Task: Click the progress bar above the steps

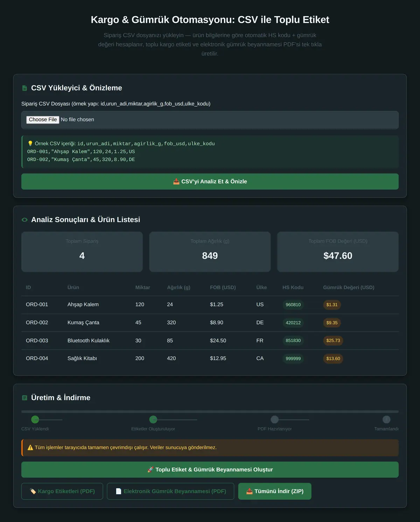Action: [210, 412]
